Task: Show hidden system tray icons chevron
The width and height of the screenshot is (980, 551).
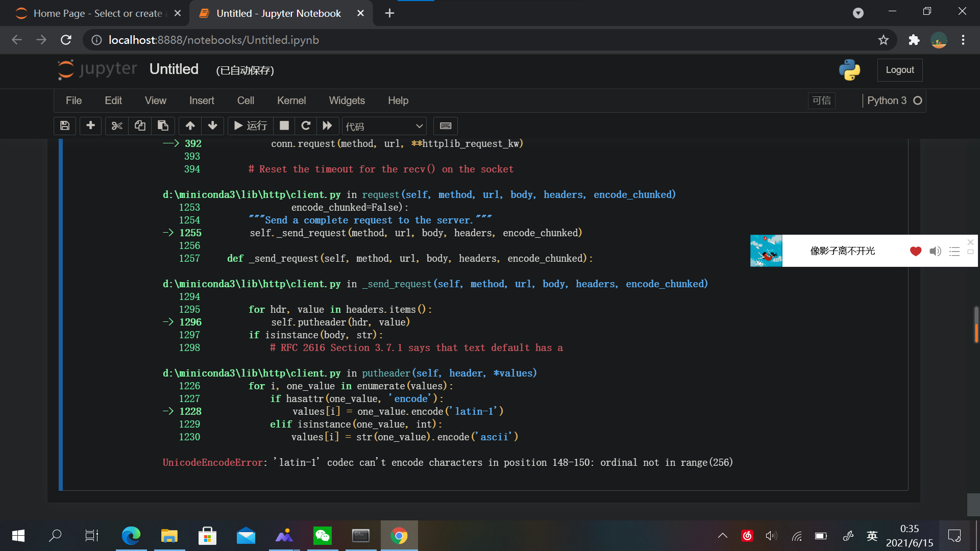Action: click(723, 536)
